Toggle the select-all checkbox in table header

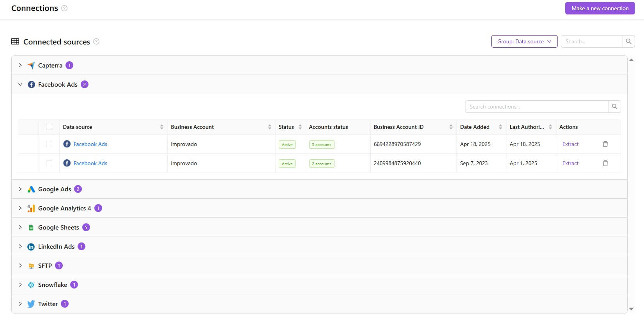[x=49, y=127]
